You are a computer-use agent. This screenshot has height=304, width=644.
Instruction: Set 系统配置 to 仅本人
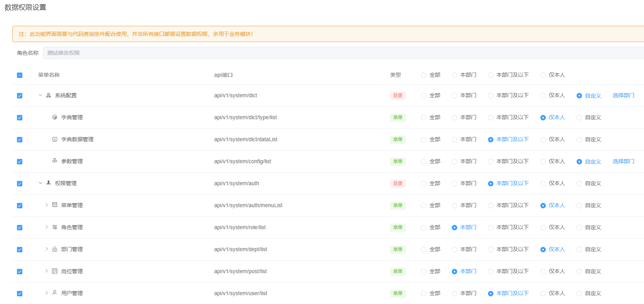coord(543,96)
